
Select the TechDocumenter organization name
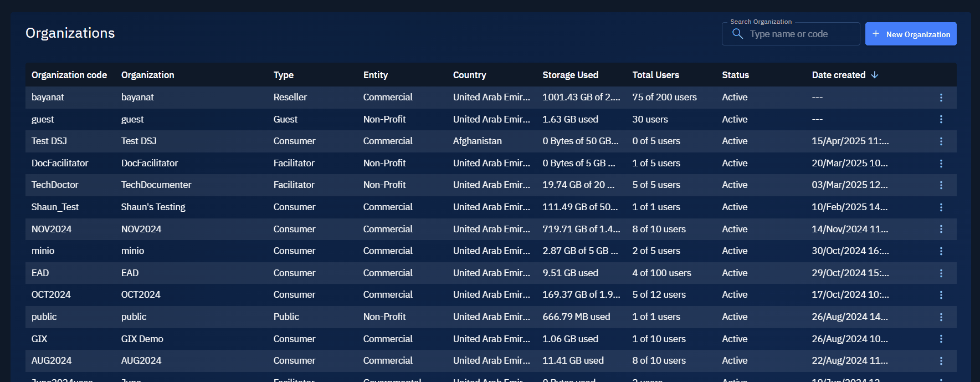click(156, 185)
